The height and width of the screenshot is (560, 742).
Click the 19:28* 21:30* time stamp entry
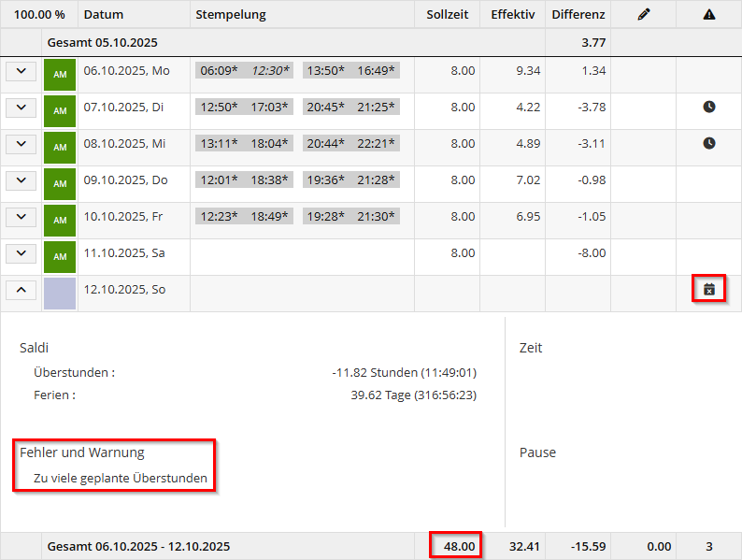(x=351, y=217)
